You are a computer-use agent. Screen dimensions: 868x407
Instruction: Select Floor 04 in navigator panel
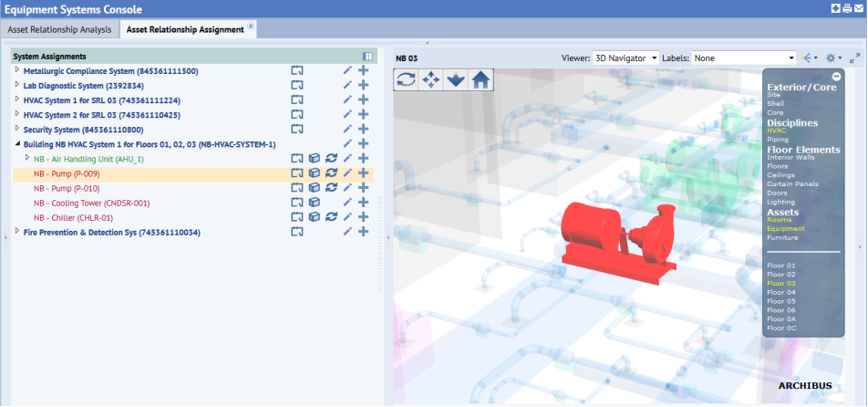point(782,292)
